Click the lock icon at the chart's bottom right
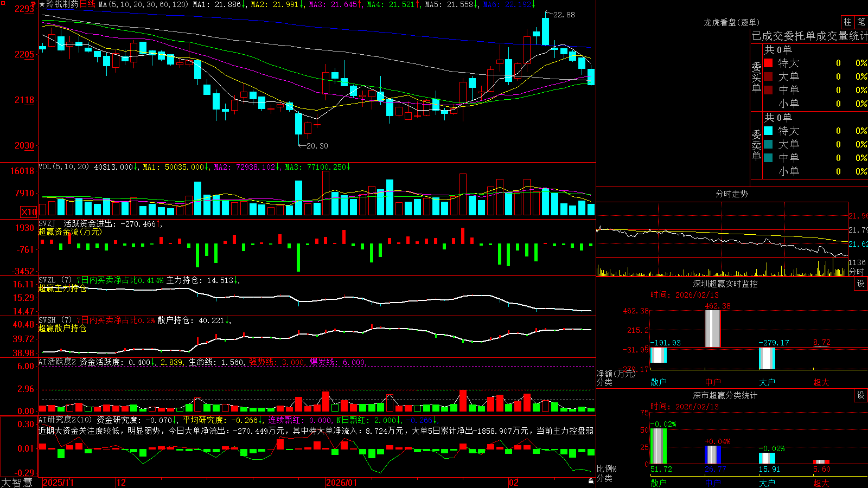This screenshot has height=488, width=868. coord(591,481)
